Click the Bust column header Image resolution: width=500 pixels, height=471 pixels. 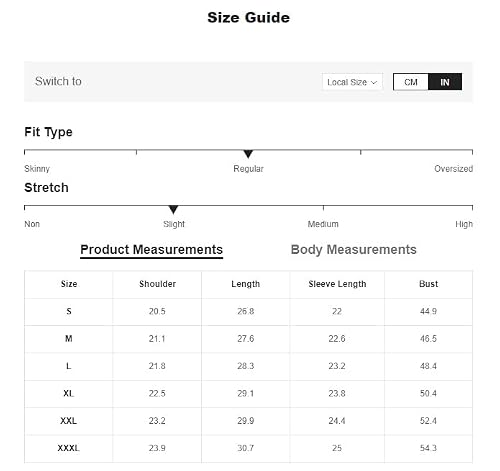[x=428, y=284]
